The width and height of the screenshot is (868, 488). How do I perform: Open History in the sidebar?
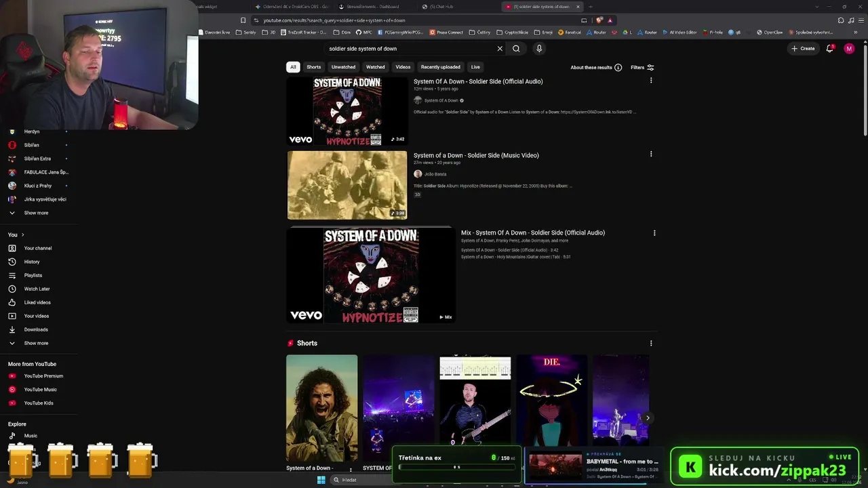click(32, 262)
